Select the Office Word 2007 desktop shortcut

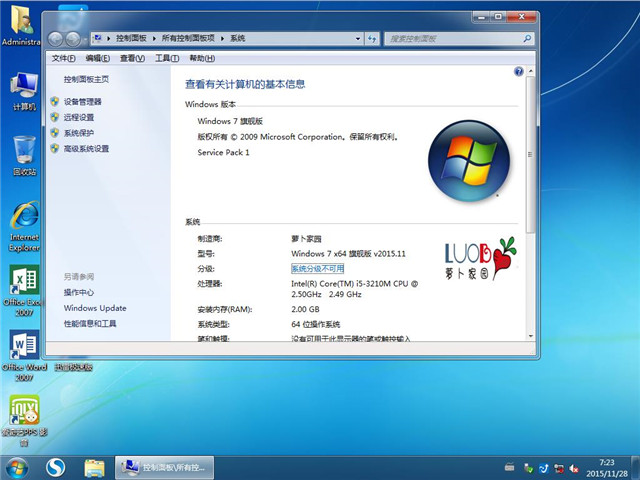24,356
